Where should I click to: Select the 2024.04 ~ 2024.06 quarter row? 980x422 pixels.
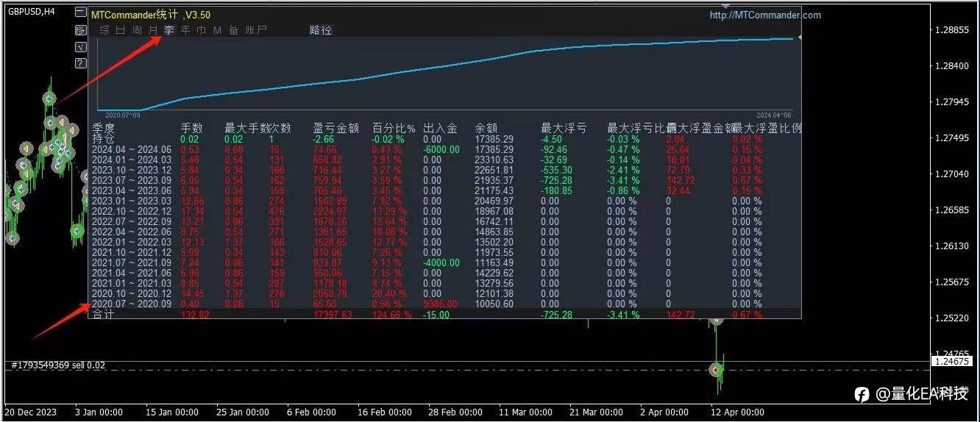444,149
